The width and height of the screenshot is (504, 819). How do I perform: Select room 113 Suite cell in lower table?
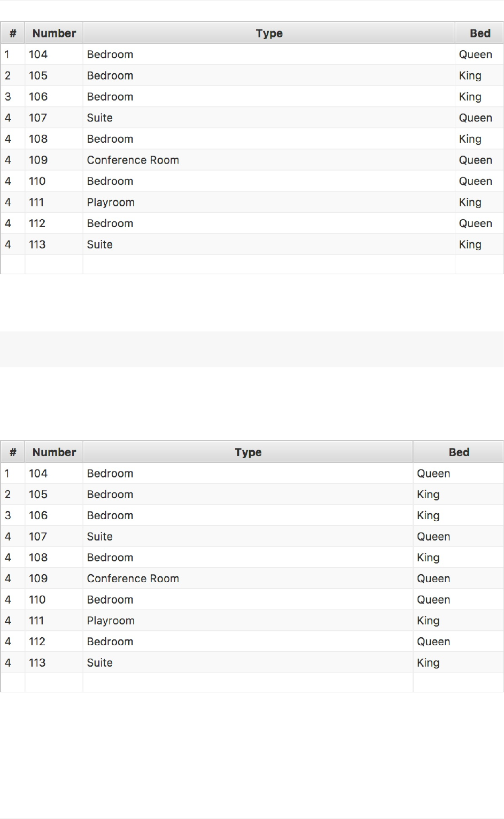(x=100, y=663)
